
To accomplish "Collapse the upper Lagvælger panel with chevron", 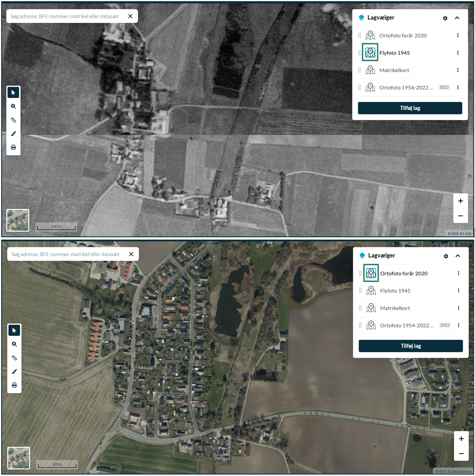I will [x=457, y=18].
